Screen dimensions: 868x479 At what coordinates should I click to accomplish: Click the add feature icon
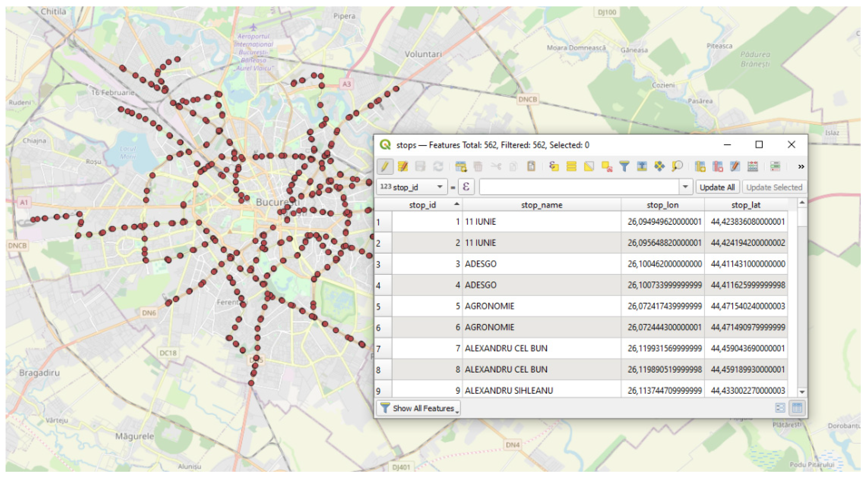coord(461,166)
